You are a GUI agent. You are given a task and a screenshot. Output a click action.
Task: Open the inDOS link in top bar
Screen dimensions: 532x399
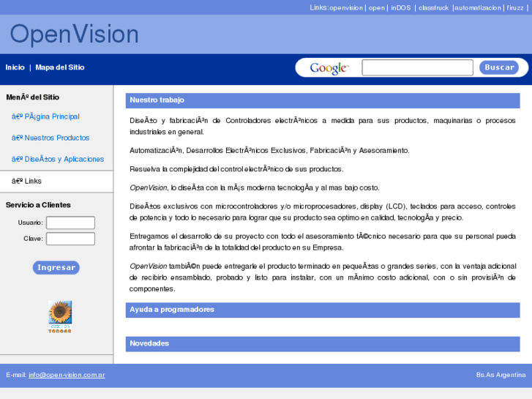point(401,8)
